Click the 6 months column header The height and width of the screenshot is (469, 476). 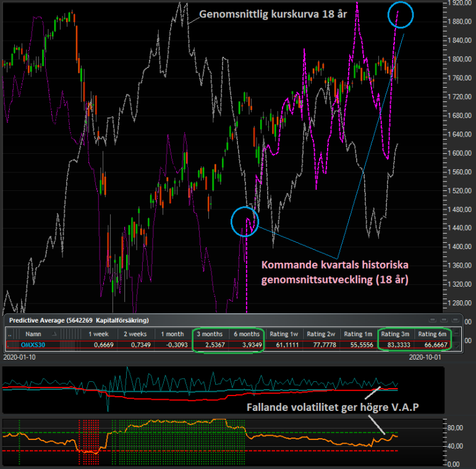(x=247, y=334)
